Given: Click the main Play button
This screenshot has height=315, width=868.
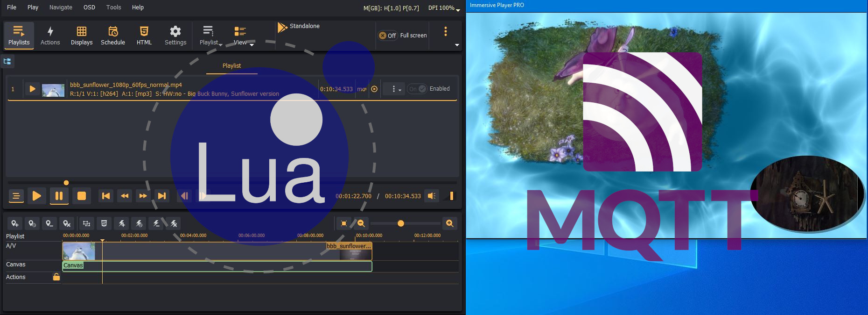Looking at the screenshot, I should pyautogui.click(x=36, y=196).
